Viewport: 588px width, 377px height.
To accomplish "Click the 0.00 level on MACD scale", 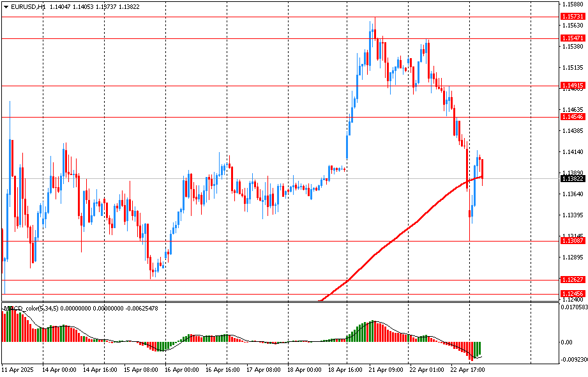I will tap(566, 342).
